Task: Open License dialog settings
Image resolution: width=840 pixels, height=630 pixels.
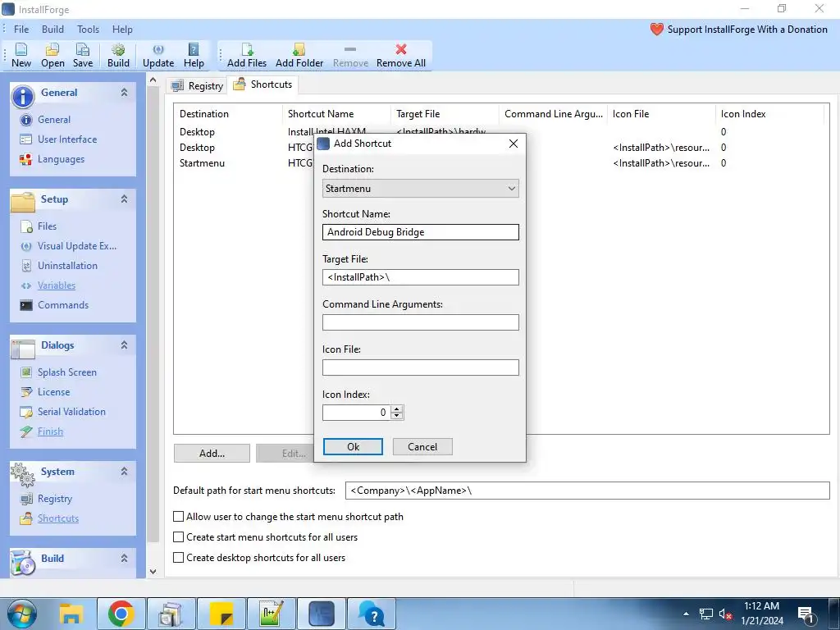Action: pyautogui.click(x=53, y=392)
